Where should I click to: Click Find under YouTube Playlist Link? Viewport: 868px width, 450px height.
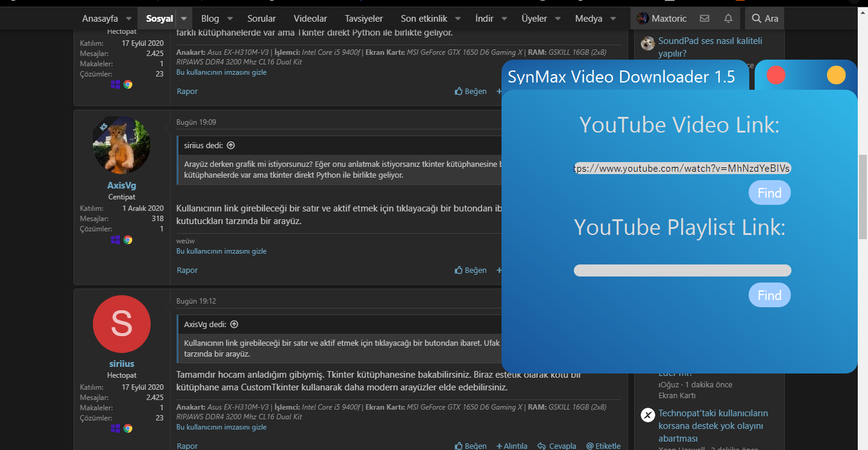click(770, 295)
